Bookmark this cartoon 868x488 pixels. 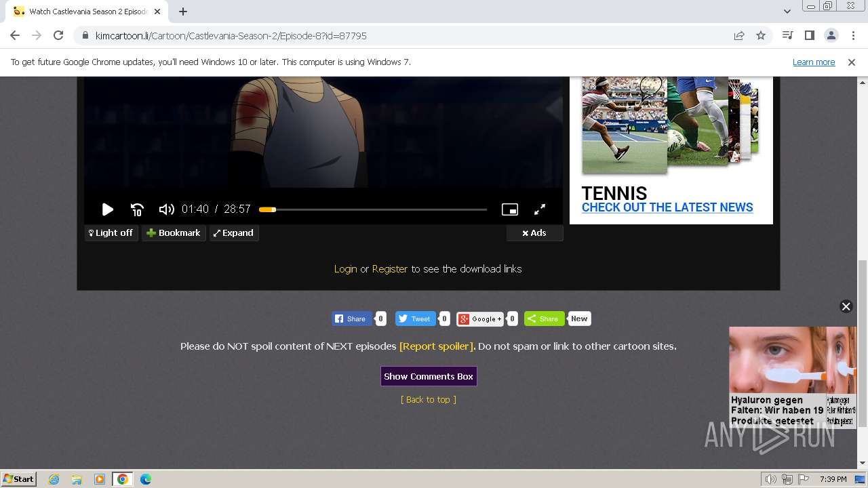[174, 232]
